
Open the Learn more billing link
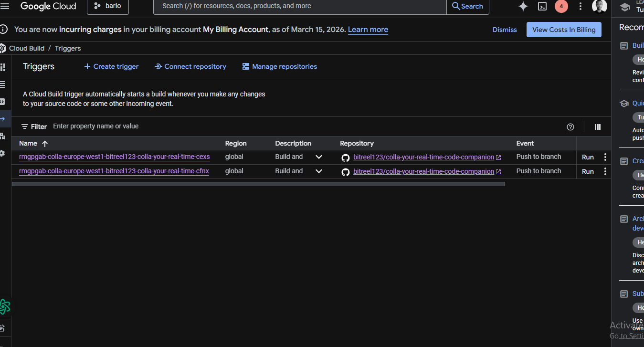368,30
